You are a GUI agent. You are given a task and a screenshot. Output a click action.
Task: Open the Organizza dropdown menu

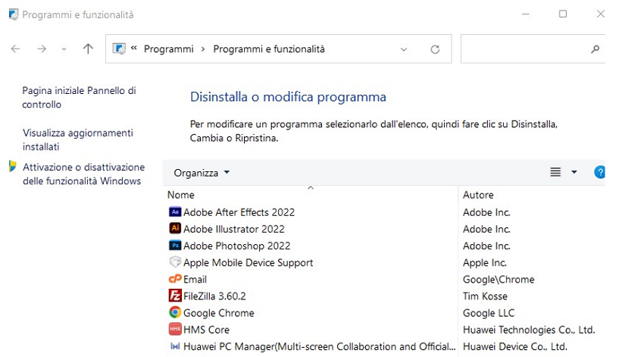point(202,173)
